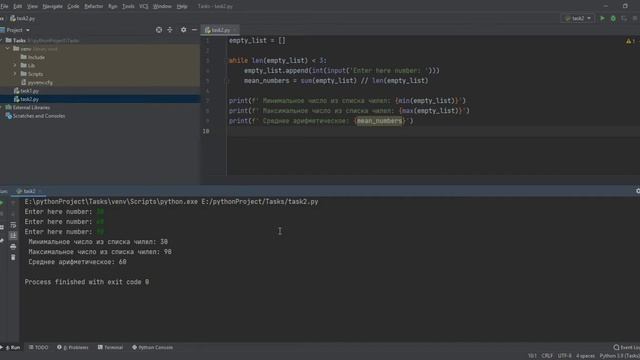This screenshot has height=360, width=640.
Task: Open the Tools menu
Action: click(128, 6)
